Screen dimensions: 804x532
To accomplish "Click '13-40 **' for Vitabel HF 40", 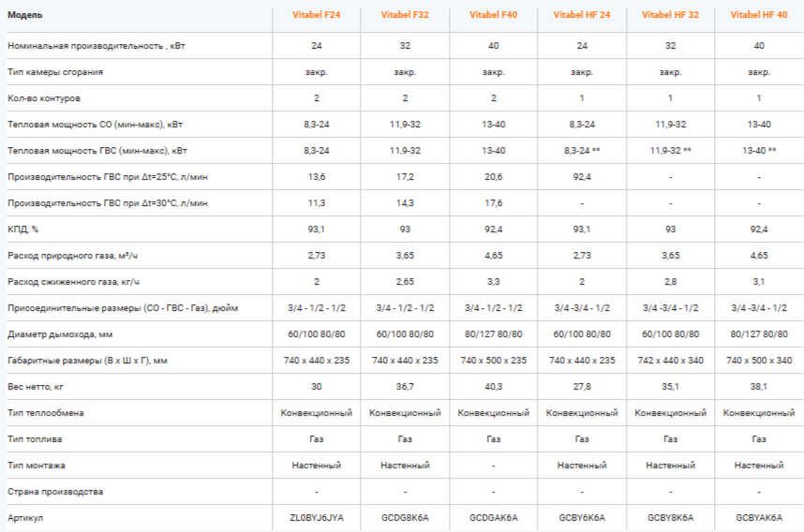I will click(759, 151).
